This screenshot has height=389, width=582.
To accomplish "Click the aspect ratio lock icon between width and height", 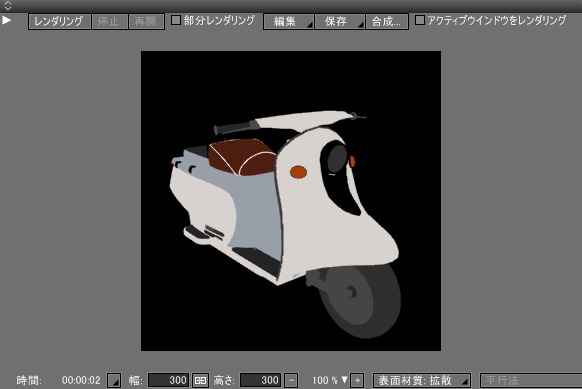I will pos(200,380).
